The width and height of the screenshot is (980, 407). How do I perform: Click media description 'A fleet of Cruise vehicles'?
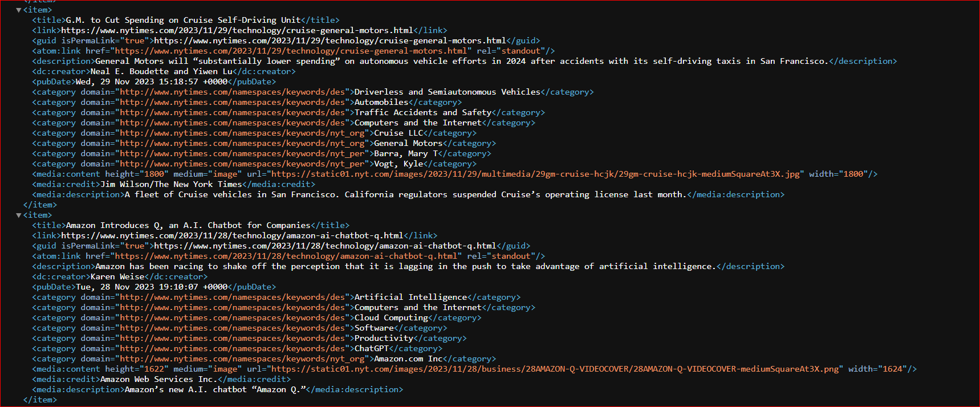click(406, 194)
